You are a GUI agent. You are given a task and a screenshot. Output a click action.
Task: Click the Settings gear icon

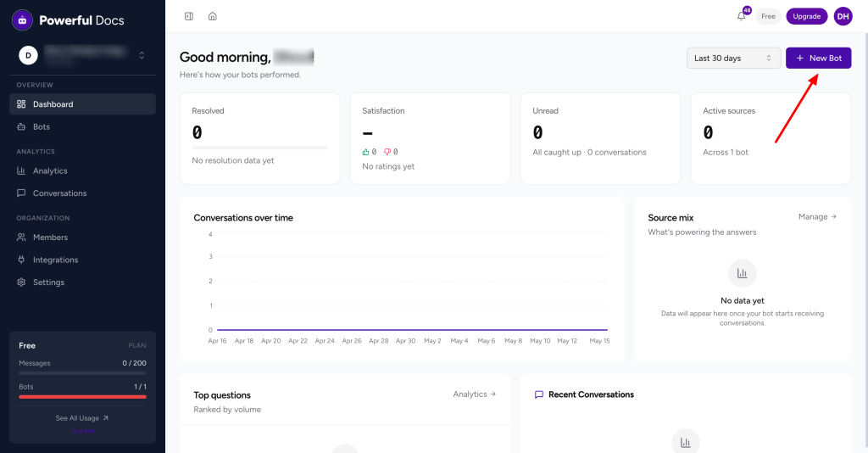tap(21, 282)
